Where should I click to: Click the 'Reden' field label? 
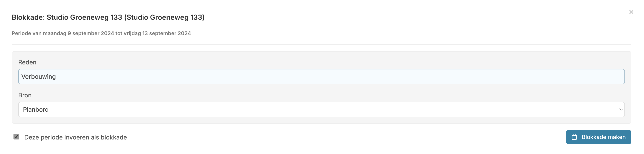click(x=27, y=62)
